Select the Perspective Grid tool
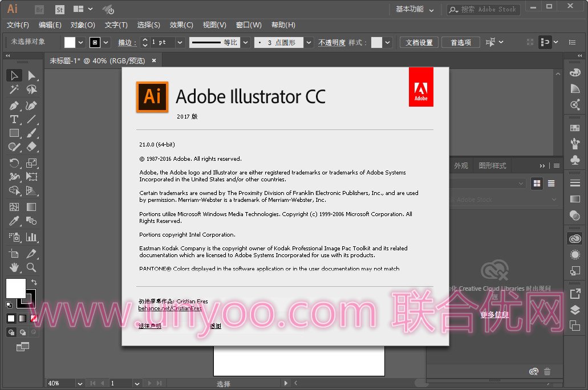588x390 pixels. pyautogui.click(x=31, y=190)
